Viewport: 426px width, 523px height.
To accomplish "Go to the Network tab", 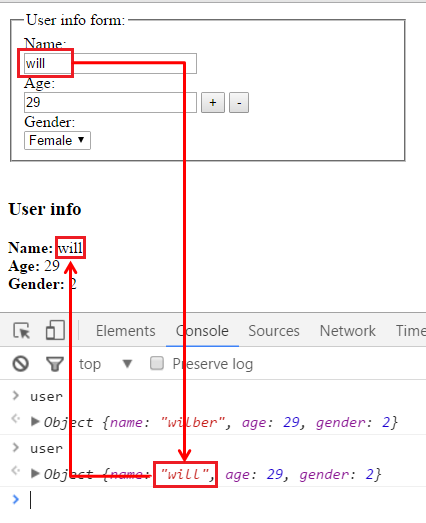I will pyautogui.click(x=348, y=331).
